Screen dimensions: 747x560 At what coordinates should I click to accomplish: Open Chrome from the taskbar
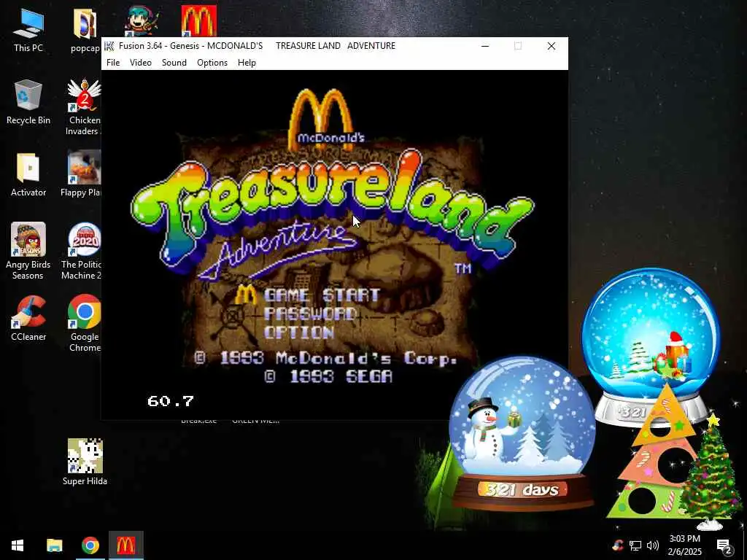[90, 545]
